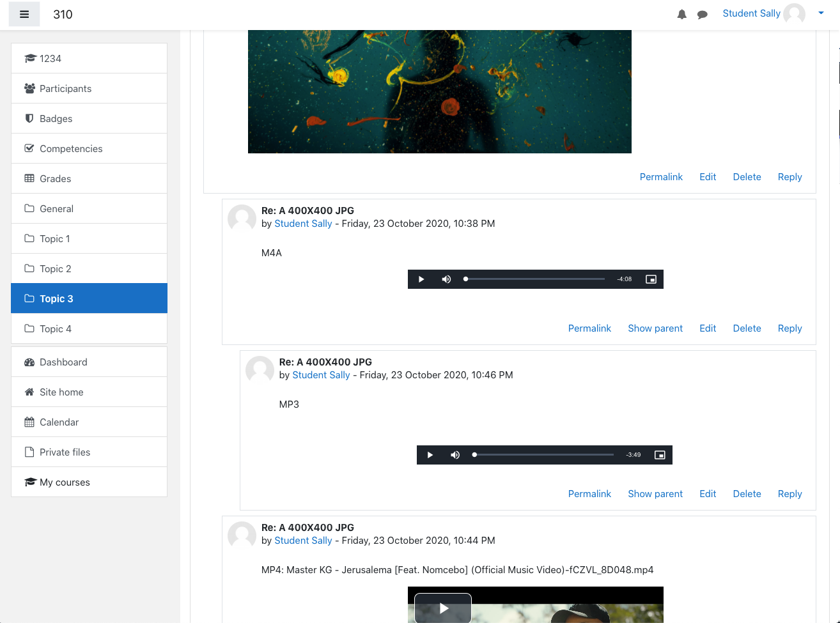The width and height of the screenshot is (840, 623).
Task: Click the Grades table icon
Action: (x=29, y=178)
